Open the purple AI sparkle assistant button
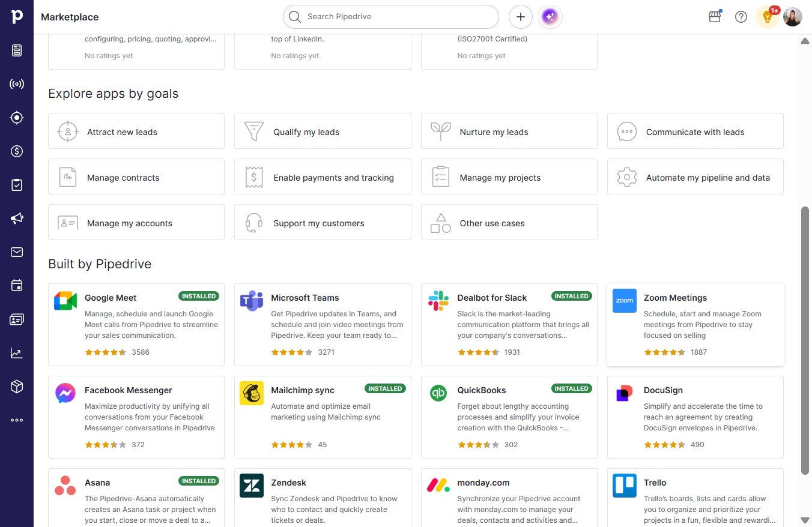The height and width of the screenshot is (527, 812). [550, 17]
